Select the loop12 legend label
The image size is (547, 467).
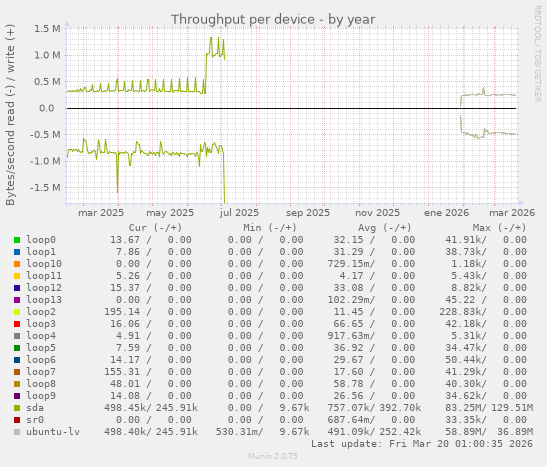(x=44, y=288)
